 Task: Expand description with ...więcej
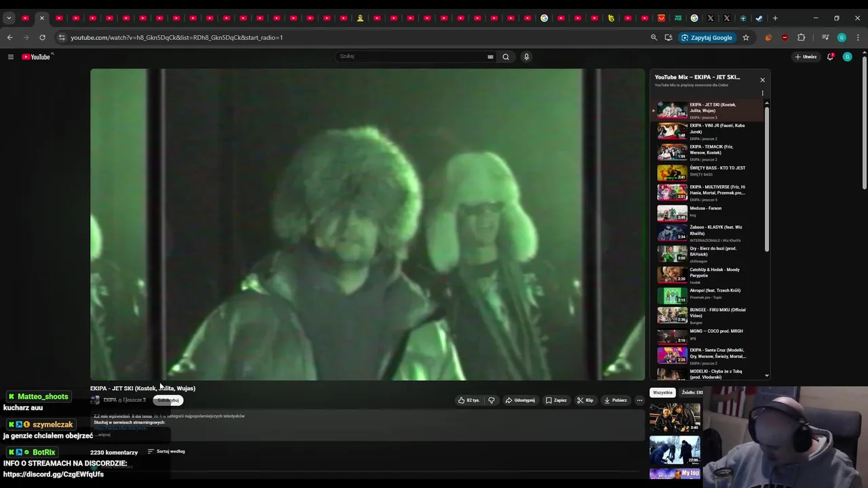(104, 434)
